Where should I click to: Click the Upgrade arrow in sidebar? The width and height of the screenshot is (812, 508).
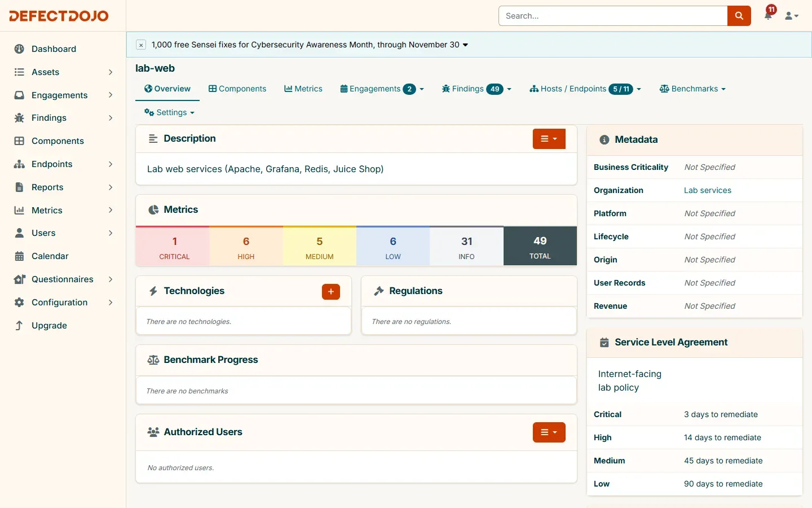coord(19,326)
